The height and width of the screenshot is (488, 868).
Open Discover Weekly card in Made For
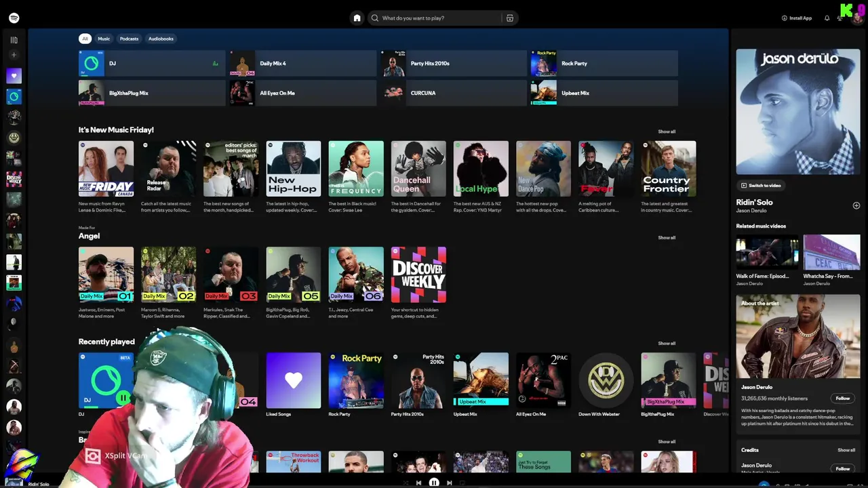click(418, 274)
